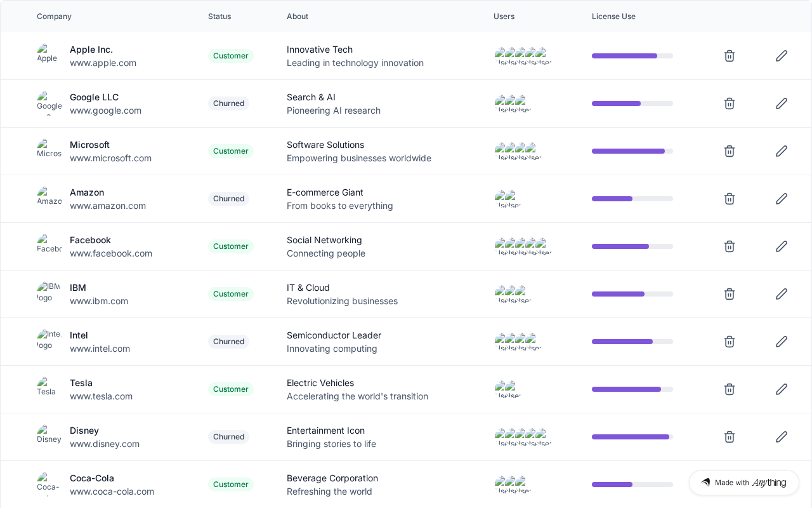Image resolution: width=812 pixels, height=508 pixels.
Task: Edit the Disney company record
Action: pos(782,437)
